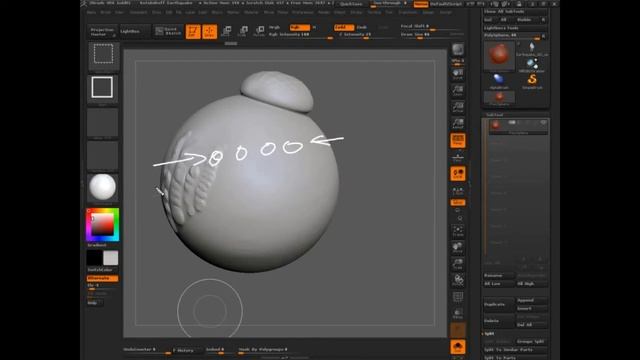The image size is (640, 360).
Task: Adjust Rgb Intensity slider
Action: 300,35
